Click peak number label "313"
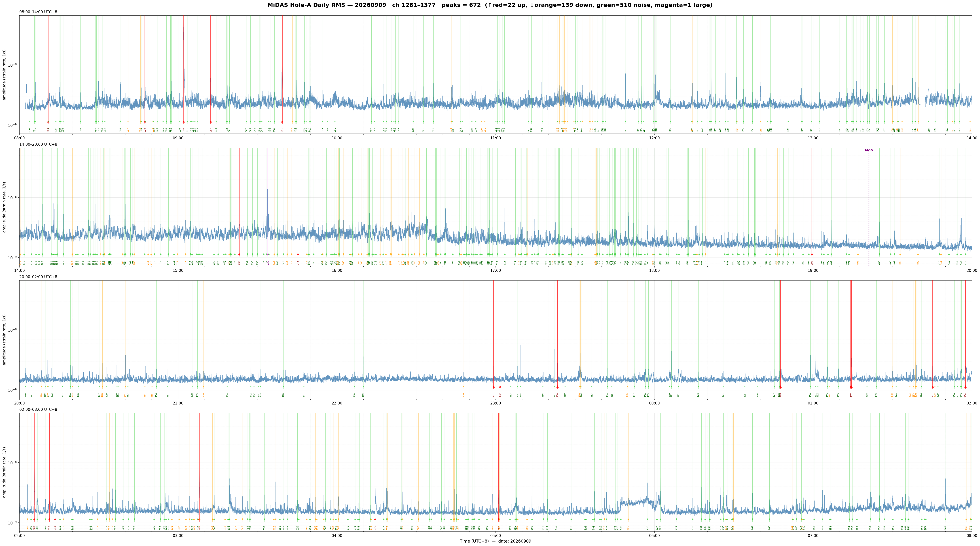The height and width of the screenshot is (546, 980). [505, 263]
